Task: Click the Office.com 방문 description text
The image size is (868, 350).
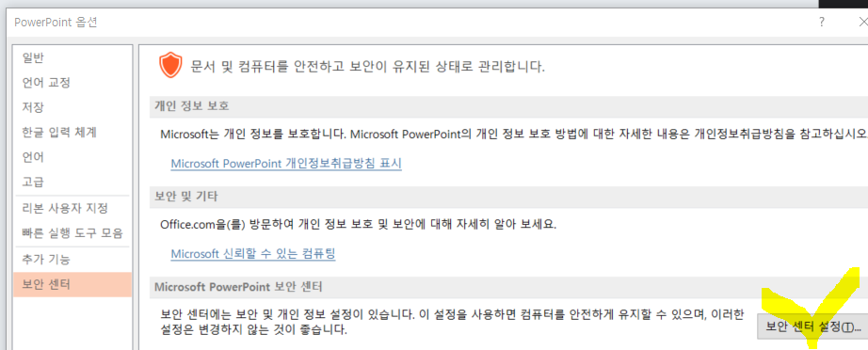Action: [358, 225]
